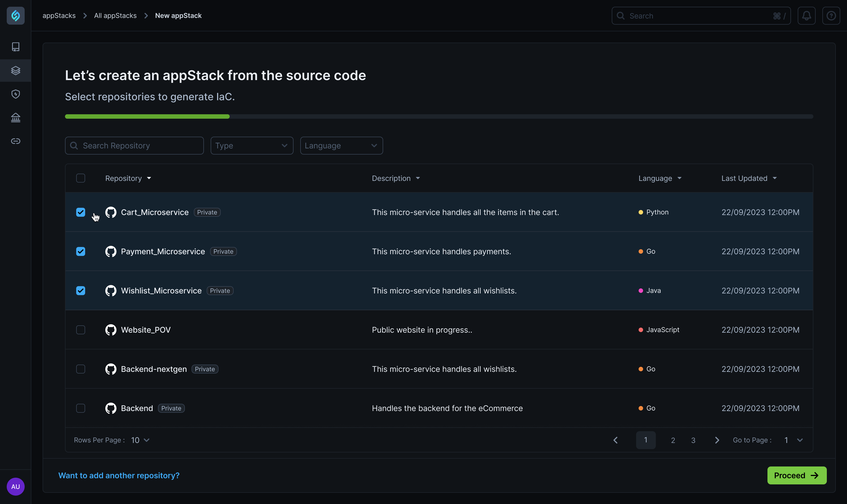
Task: Click the search icon in Search Repository
Action: point(74,145)
